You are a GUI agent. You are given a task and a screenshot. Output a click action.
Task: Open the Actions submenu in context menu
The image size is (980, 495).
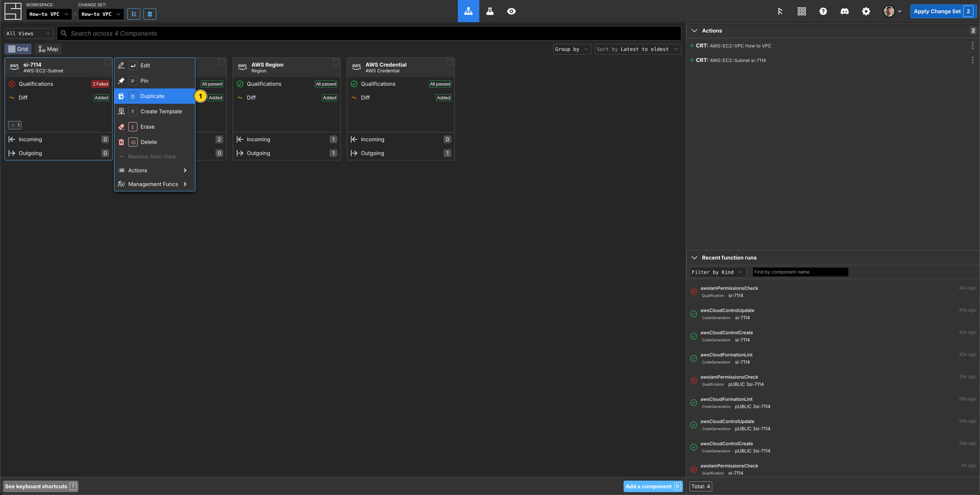155,170
